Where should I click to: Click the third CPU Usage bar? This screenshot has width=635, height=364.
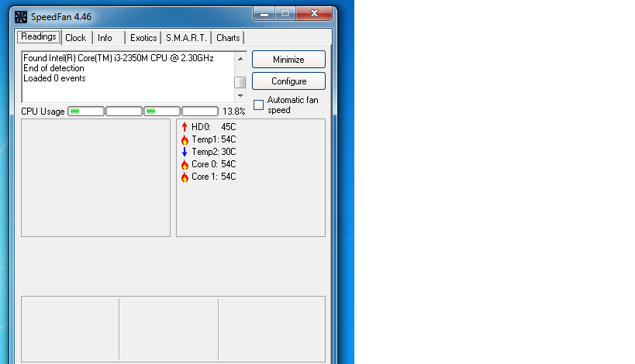point(162,112)
